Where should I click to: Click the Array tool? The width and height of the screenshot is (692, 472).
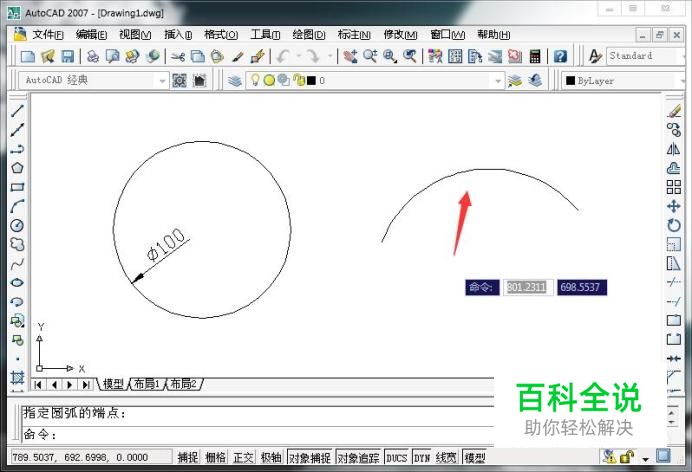673,187
